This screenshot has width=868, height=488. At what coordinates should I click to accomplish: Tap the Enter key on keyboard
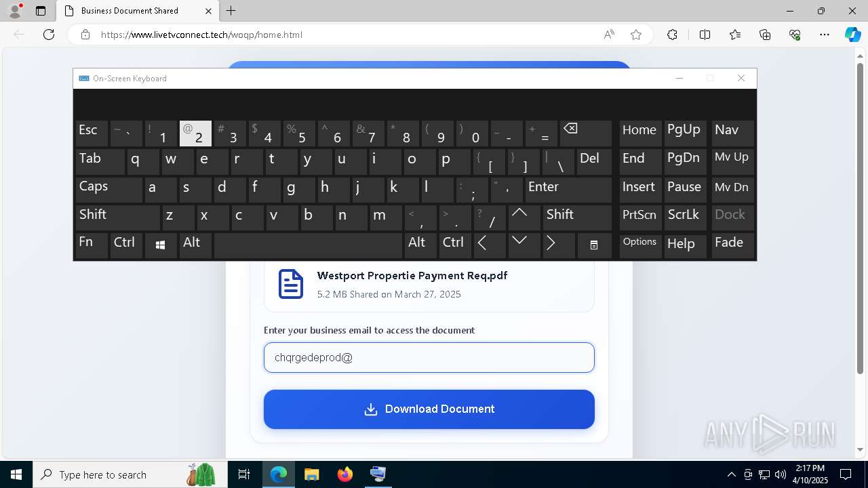coord(568,189)
